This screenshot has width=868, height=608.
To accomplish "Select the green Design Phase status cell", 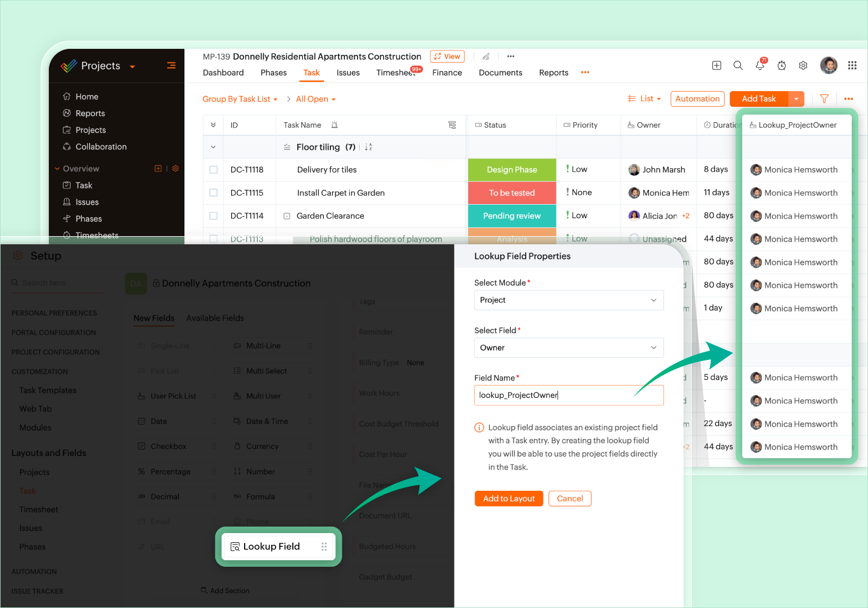I will [x=512, y=170].
